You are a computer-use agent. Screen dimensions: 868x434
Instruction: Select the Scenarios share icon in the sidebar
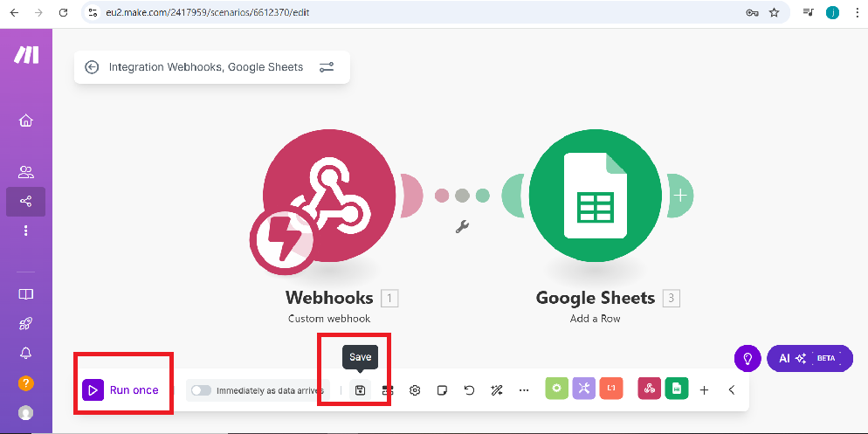coord(26,202)
